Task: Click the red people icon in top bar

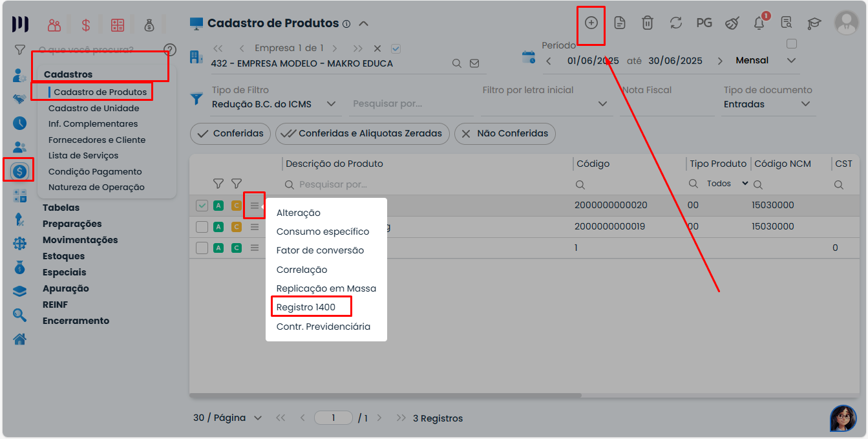Action: (54, 26)
